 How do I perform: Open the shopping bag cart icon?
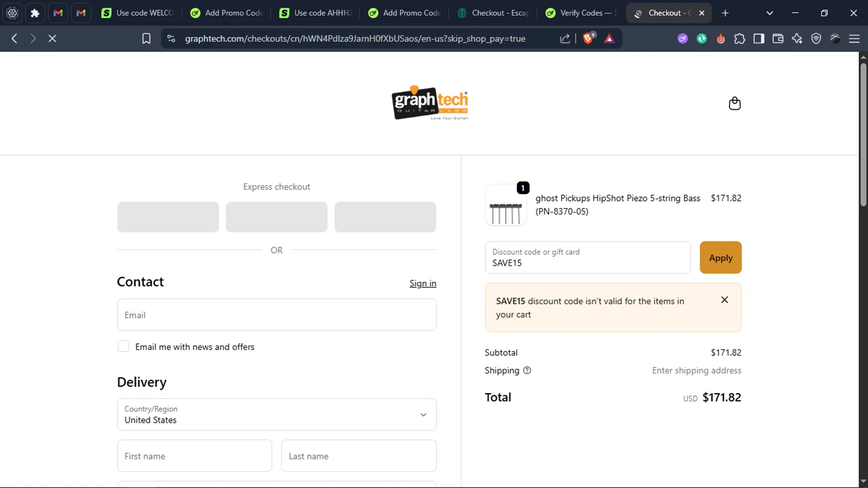(x=734, y=103)
